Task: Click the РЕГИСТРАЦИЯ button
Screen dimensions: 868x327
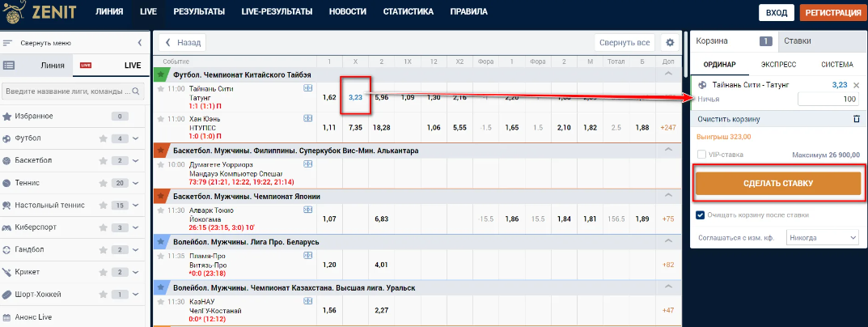Action: [x=830, y=13]
